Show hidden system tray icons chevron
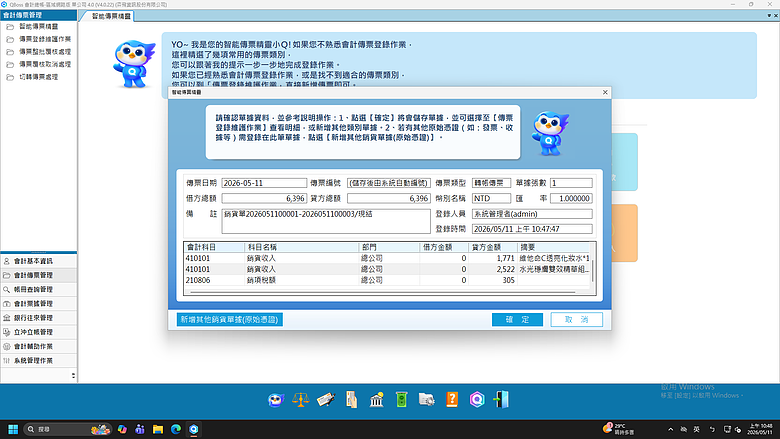The height and width of the screenshot is (439, 780). (x=671, y=429)
